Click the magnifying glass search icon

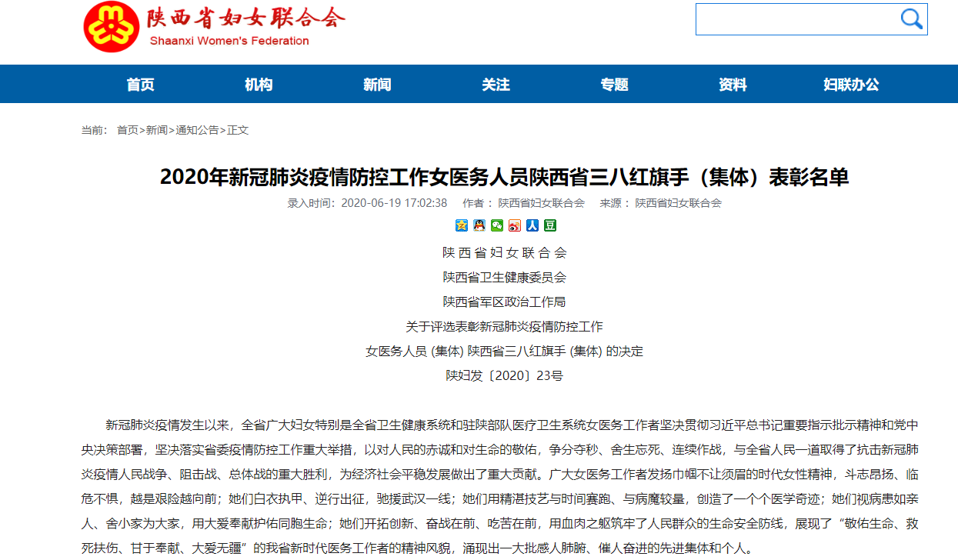[911, 19]
